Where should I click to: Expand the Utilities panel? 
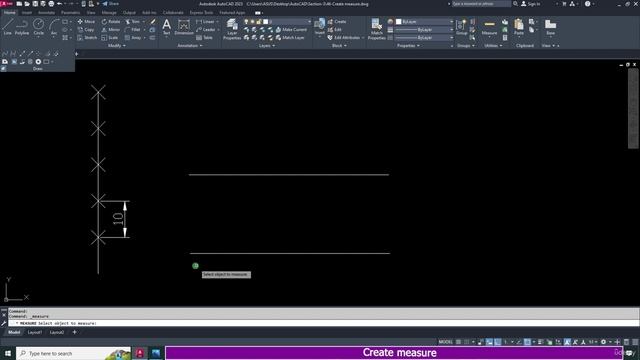point(493,46)
